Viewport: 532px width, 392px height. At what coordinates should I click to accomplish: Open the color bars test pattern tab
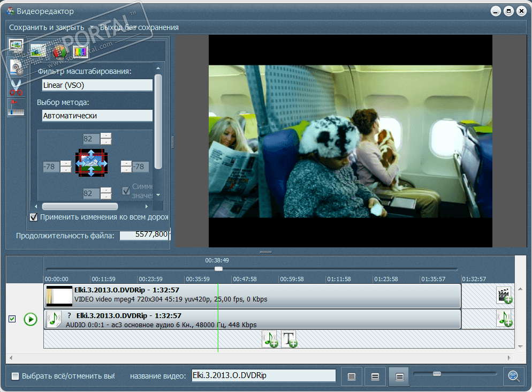tap(80, 52)
